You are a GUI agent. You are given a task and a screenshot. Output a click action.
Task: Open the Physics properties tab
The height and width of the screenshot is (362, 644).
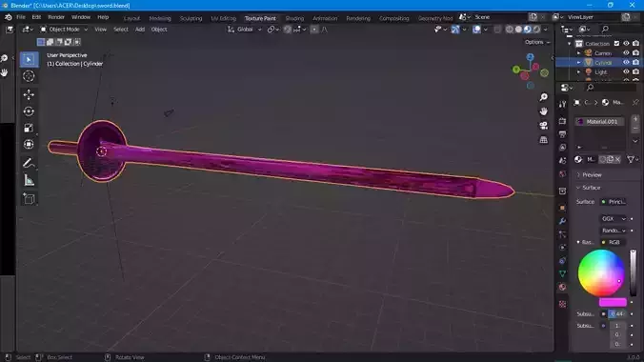pyautogui.click(x=562, y=248)
